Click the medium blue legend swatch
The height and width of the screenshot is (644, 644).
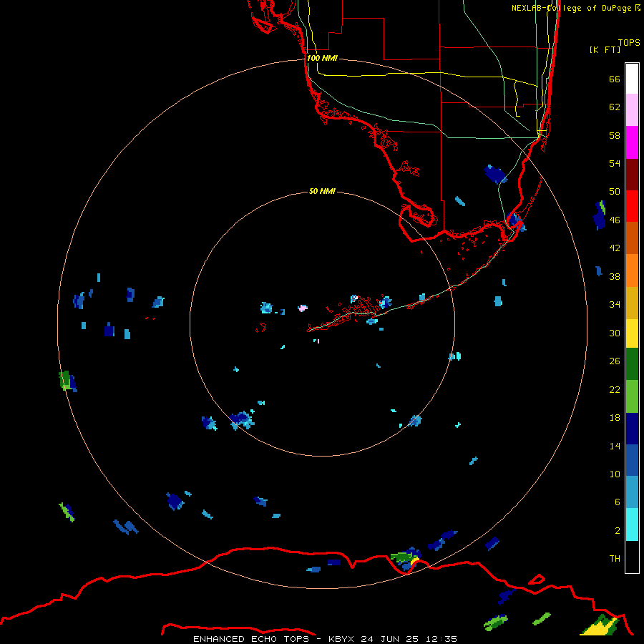(632, 460)
